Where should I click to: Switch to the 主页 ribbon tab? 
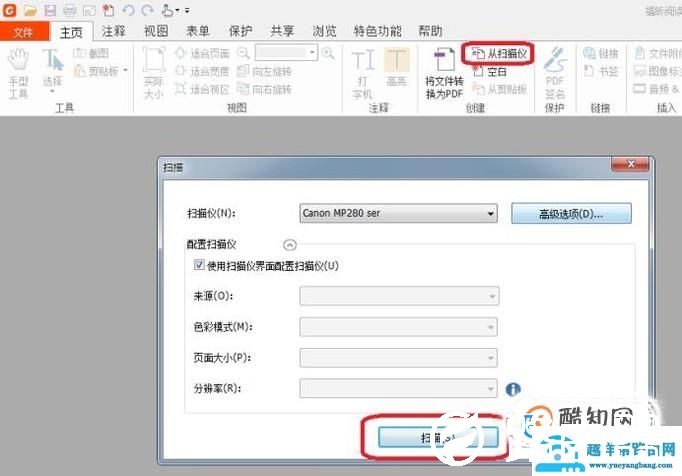coord(71,32)
